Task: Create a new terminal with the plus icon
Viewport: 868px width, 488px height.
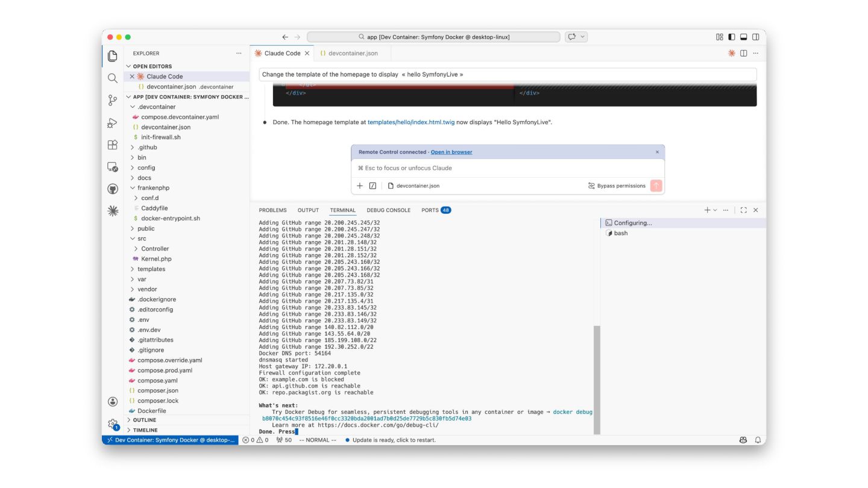Action: 707,210
